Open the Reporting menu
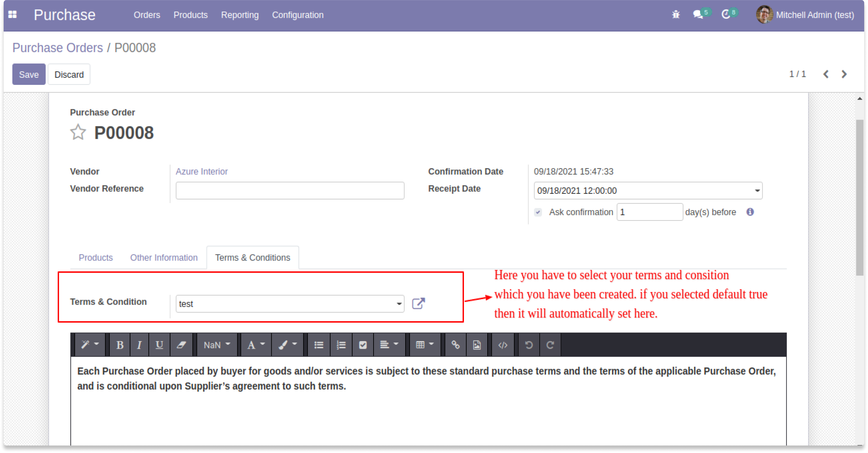 pyautogui.click(x=240, y=15)
